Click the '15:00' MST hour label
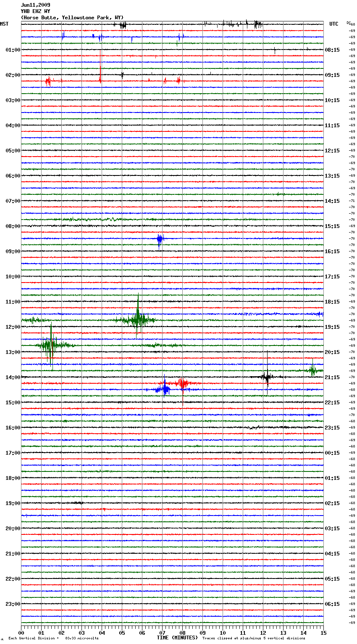This screenshot has width=357, height=644. coord(13,403)
